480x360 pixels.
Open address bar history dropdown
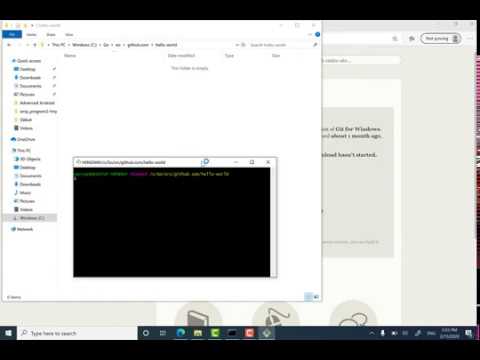237,45
